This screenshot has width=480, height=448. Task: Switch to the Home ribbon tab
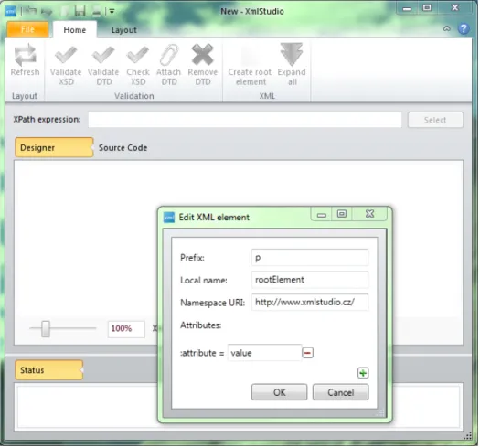pos(75,30)
